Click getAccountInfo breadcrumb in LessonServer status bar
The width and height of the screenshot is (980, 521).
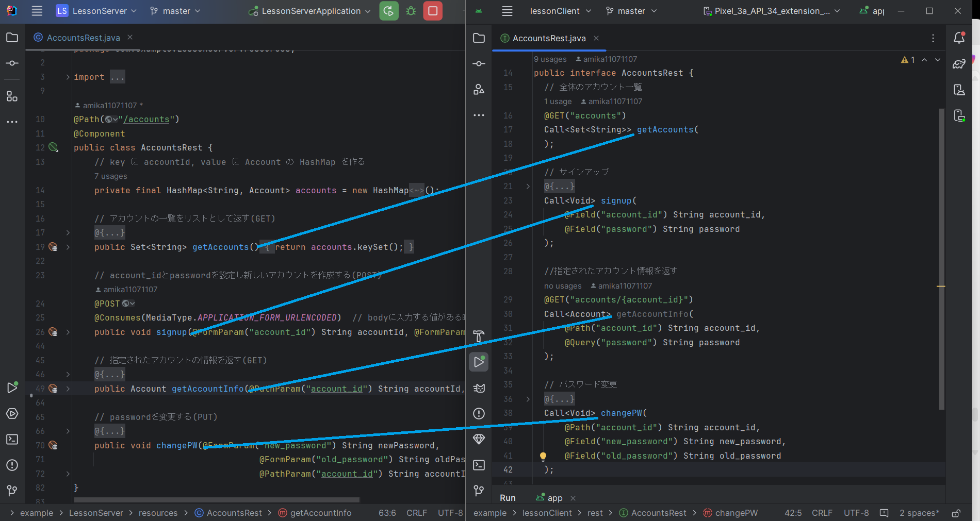click(315, 513)
